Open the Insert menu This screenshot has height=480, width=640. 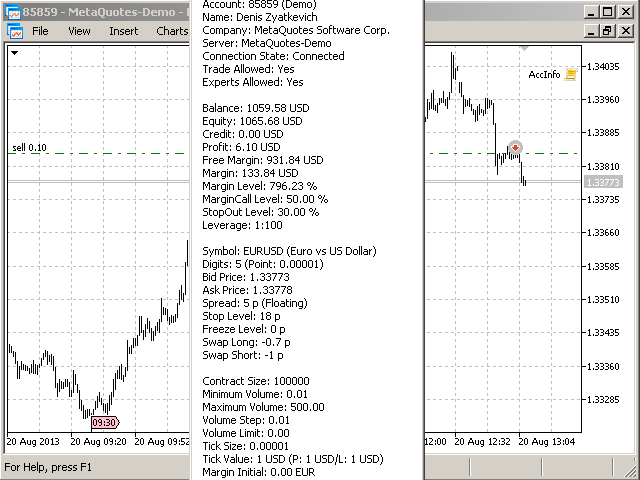(x=123, y=31)
